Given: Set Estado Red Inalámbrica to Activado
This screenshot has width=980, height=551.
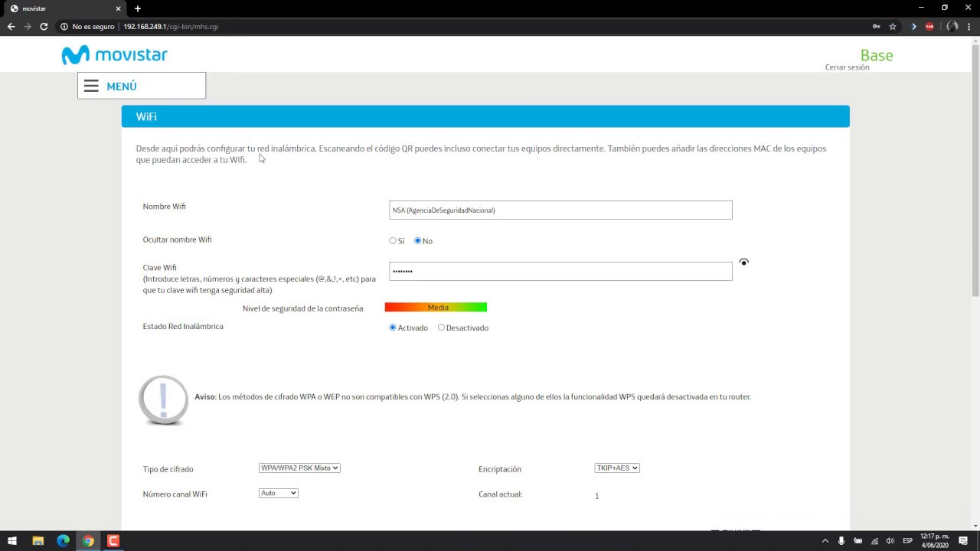Looking at the screenshot, I should pos(393,328).
